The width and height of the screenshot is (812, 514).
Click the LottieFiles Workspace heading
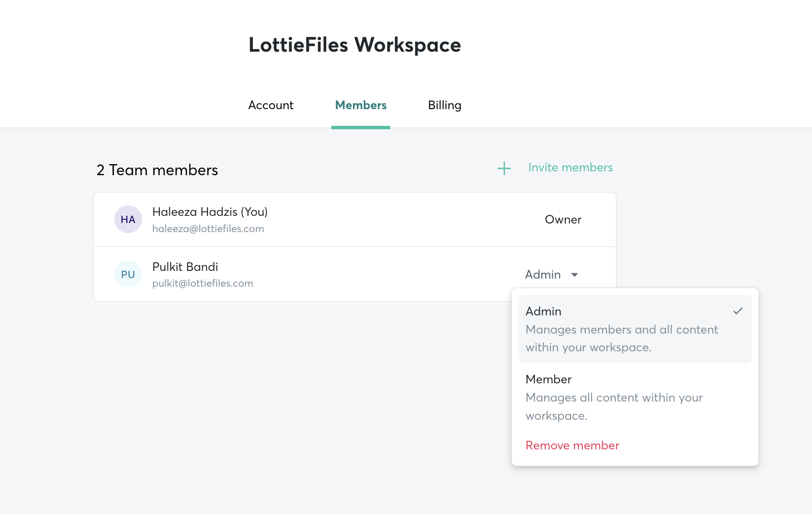[355, 45]
